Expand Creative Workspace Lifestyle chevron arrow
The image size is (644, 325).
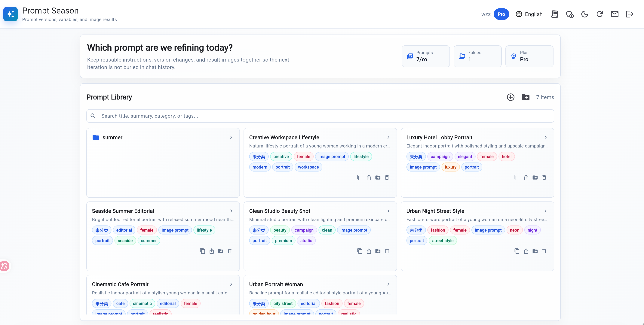coord(388,137)
